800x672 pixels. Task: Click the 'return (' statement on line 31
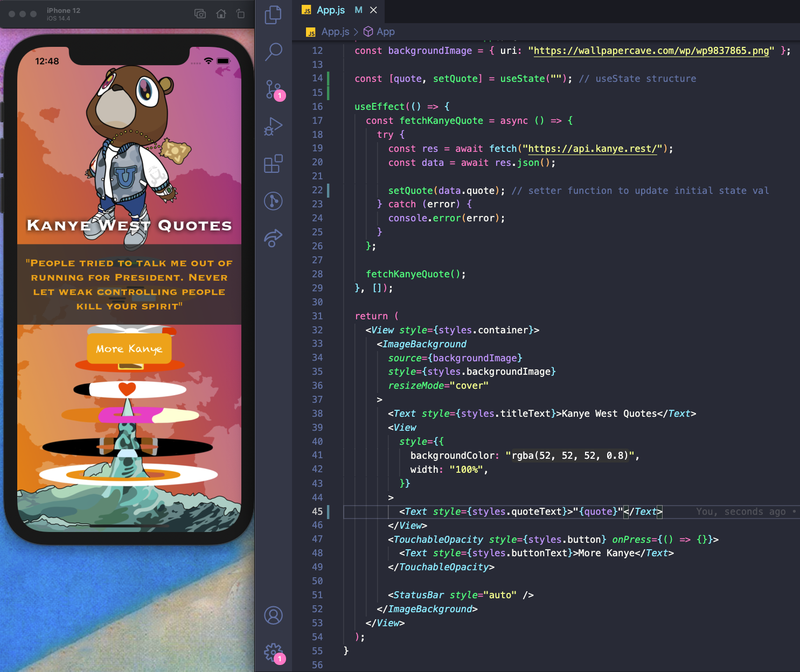(377, 316)
